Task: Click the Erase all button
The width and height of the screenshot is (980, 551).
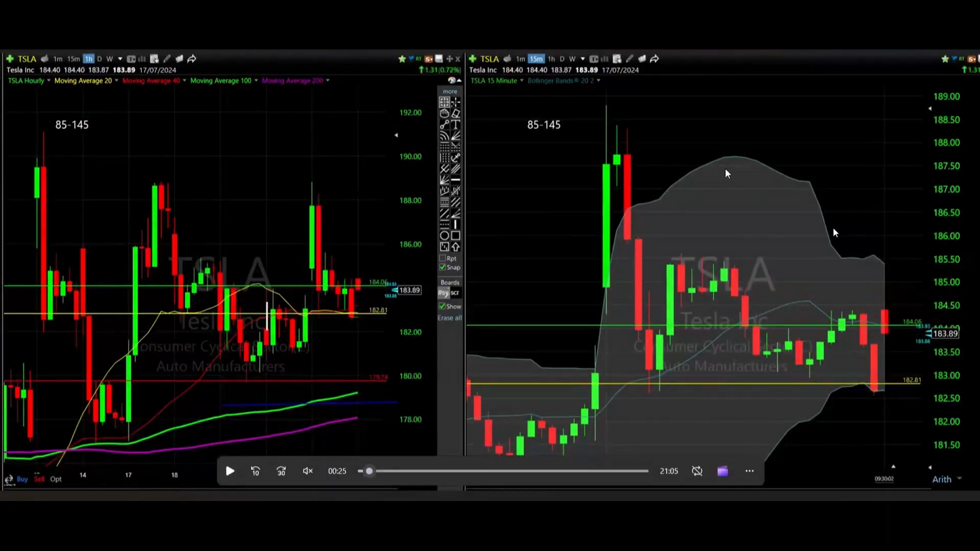Action: coord(449,317)
